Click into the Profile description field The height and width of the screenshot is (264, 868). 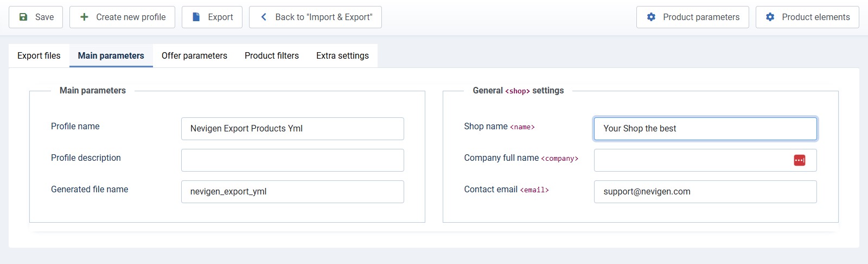coord(292,160)
